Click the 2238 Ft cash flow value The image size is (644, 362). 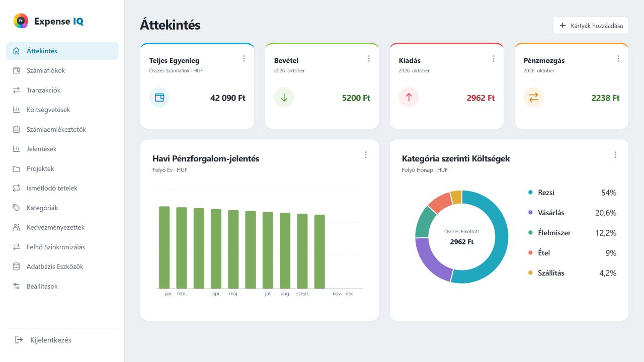tap(606, 98)
